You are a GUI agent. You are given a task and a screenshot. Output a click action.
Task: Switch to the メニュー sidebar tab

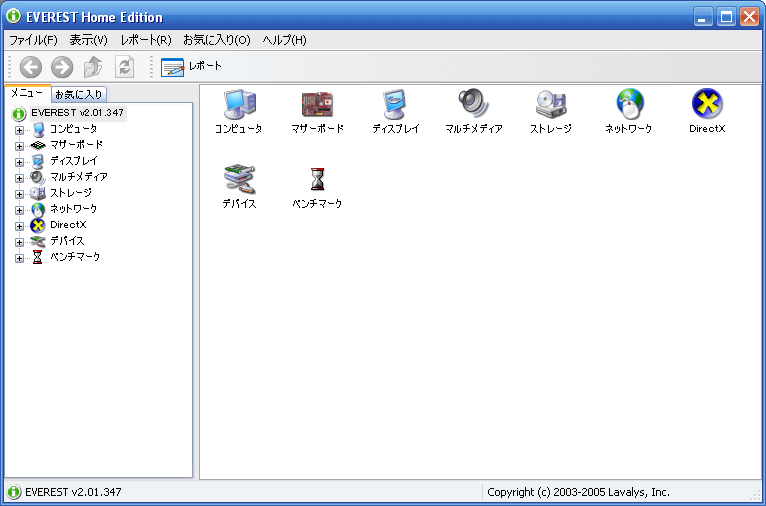pyautogui.click(x=27, y=93)
